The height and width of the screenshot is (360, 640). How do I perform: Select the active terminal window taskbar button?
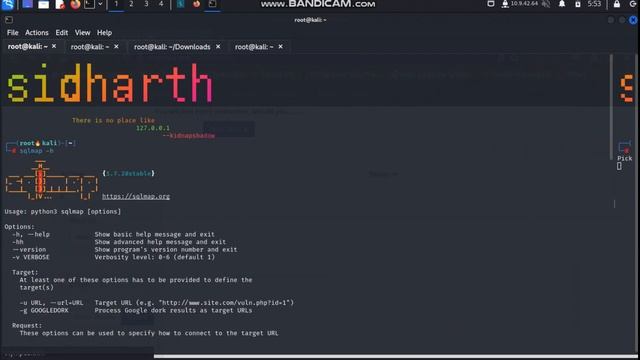click(x=212, y=4)
